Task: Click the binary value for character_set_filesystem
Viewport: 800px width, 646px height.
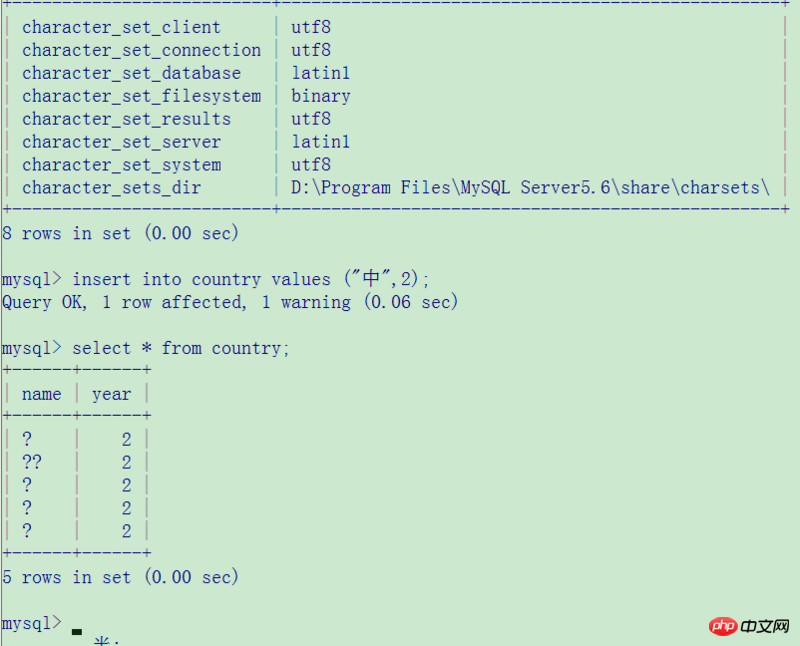Action: (321, 96)
